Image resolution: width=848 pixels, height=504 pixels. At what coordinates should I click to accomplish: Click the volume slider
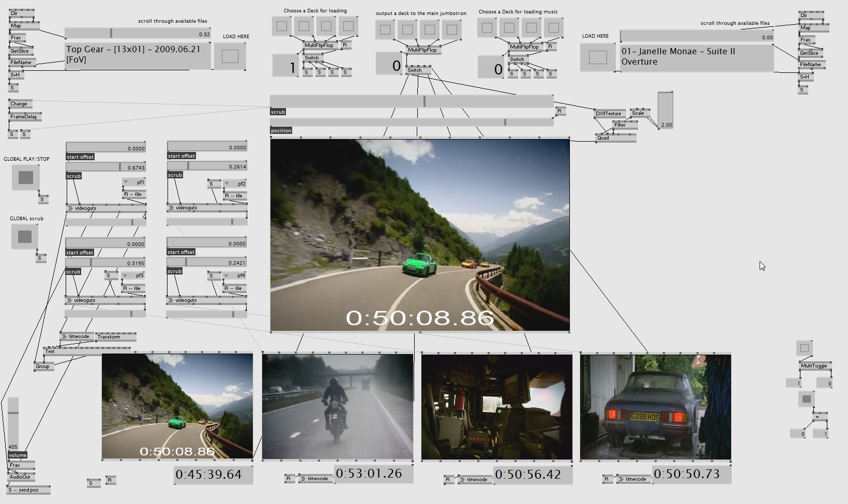pyautogui.click(x=13, y=424)
